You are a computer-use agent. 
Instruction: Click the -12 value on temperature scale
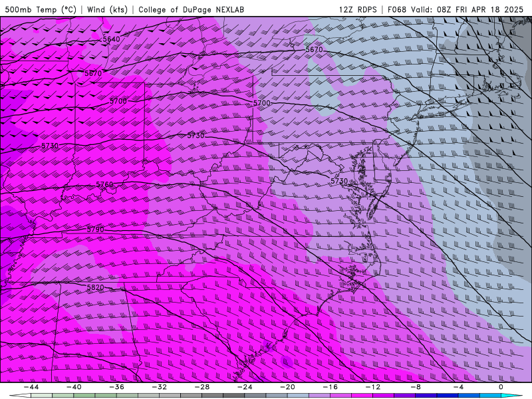pyautogui.click(x=373, y=387)
